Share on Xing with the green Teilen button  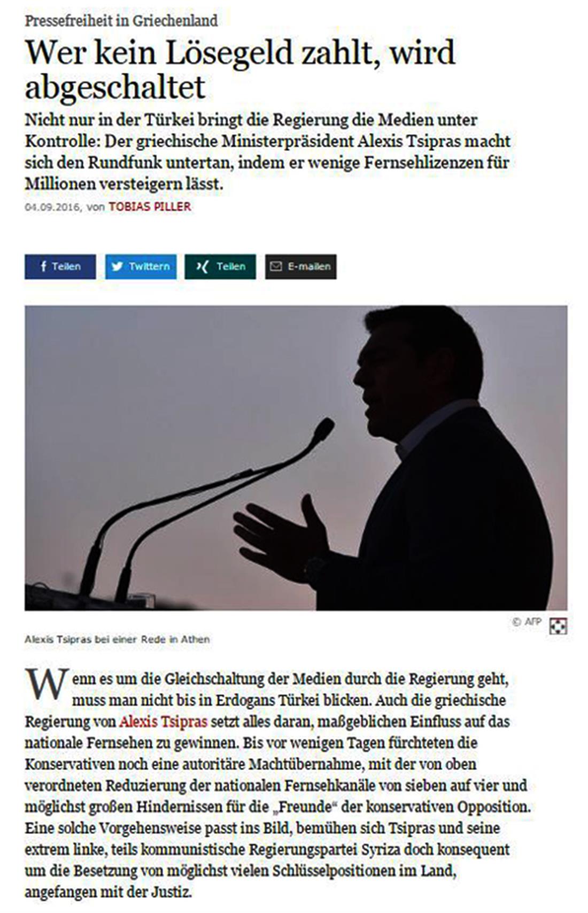[220, 266]
